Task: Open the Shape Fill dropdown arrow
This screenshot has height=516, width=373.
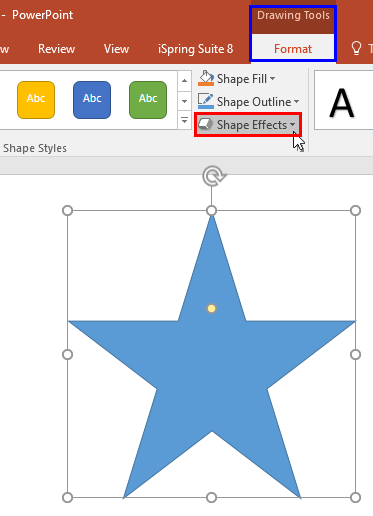Action: pos(273,79)
